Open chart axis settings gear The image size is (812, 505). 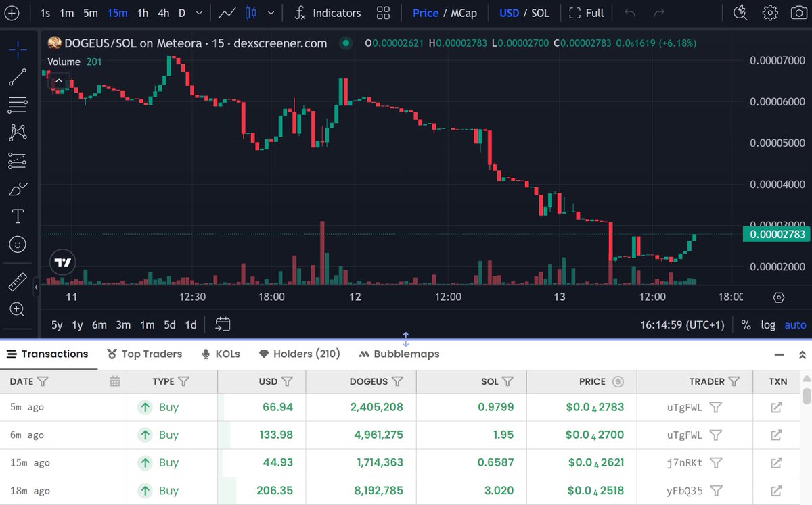point(779,297)
